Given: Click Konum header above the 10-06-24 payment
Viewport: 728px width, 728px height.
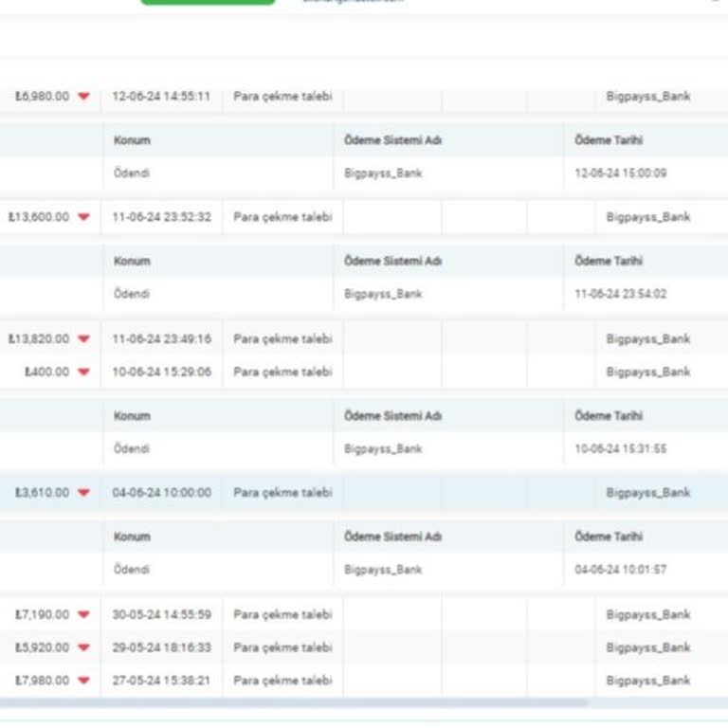Looking at the screenshot, I should [x=132, y=416].
